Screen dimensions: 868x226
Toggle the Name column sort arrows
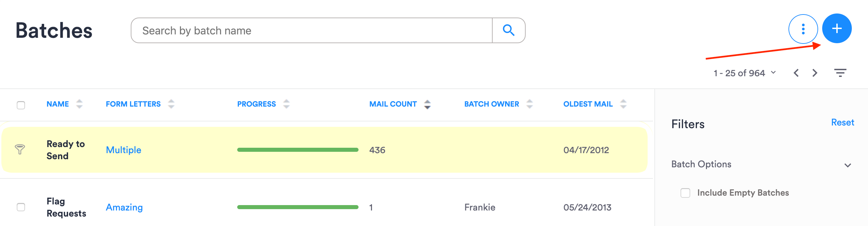80,104
